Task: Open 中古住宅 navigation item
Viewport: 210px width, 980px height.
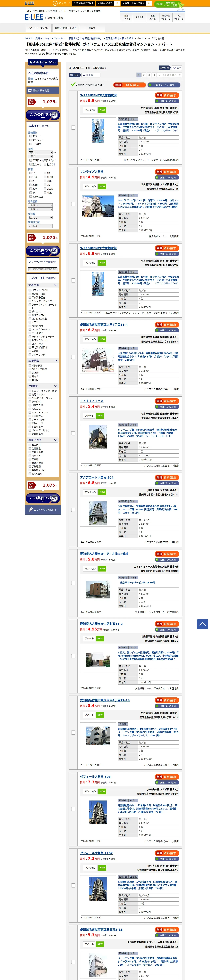Action: pyautogui.click(x=140, y=17)
